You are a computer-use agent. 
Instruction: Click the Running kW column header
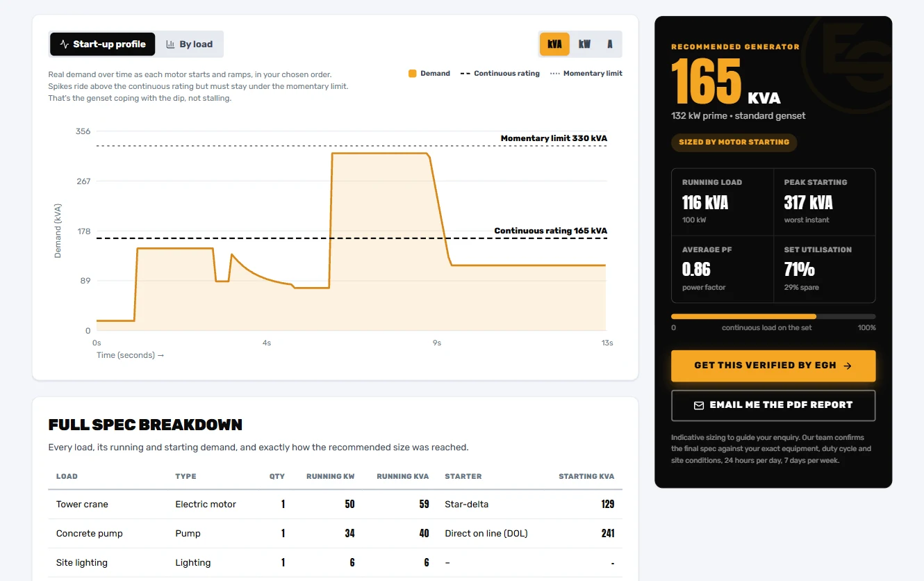pos(331,476)
